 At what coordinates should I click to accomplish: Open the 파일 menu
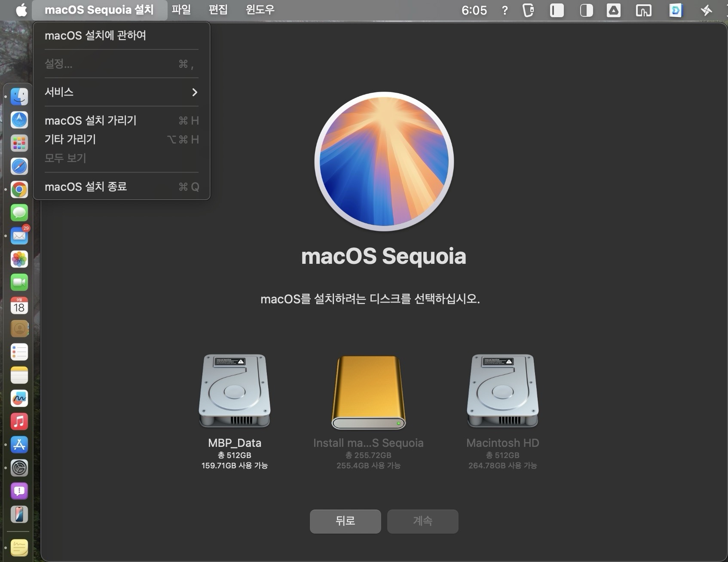[181, 10]
